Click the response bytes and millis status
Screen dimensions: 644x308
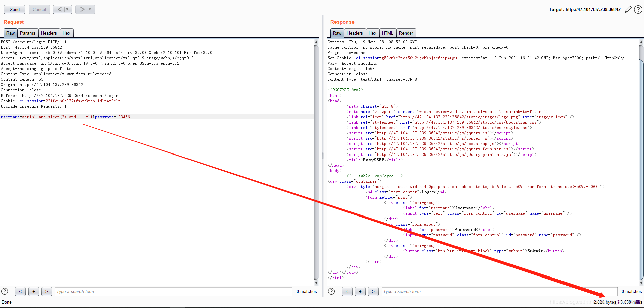618,302
